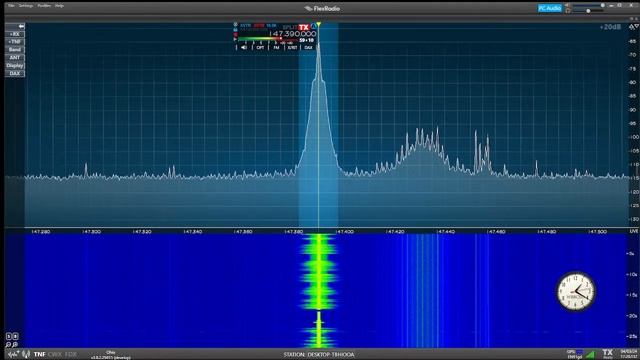Click the analog clock widget
The height and width of the screenshot is (360, 640).
click(576, 291)
